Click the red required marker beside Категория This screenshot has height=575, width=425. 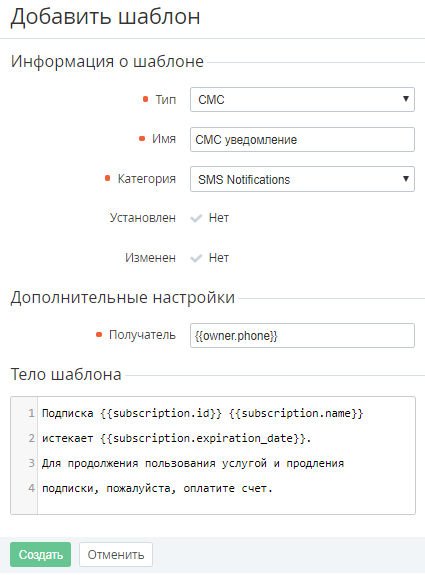point(107,178)
